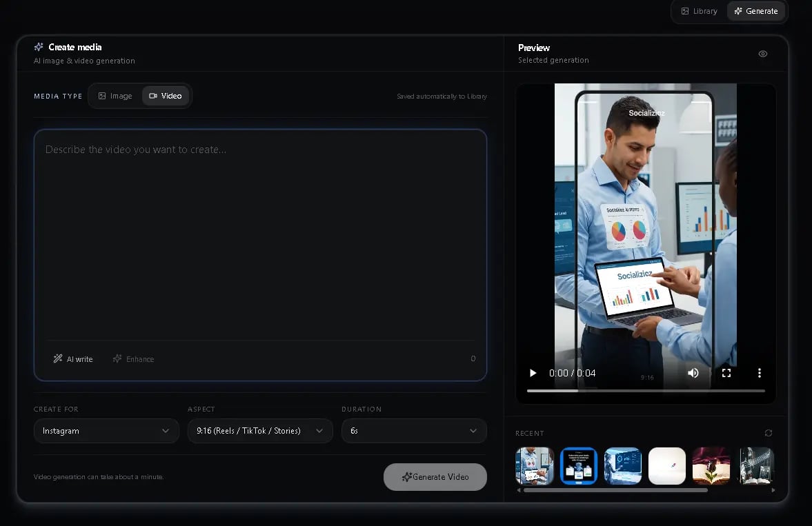Click the recent list left scroll arrow
The width and height of the screenshot is (812, 526).
pyautogui.click(x=519, y=489)
